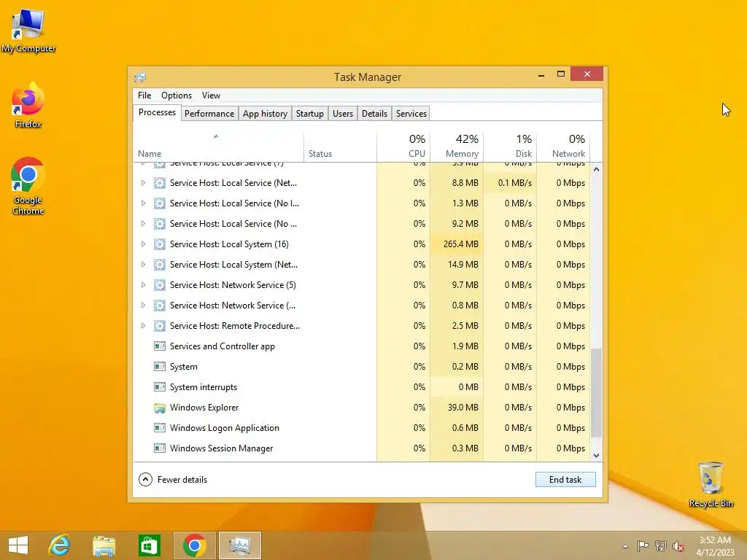This screenshot has width=747, height=560.
Task: Switch to the Startup tab
Action: pyautogui.click(x=309, y=113)
